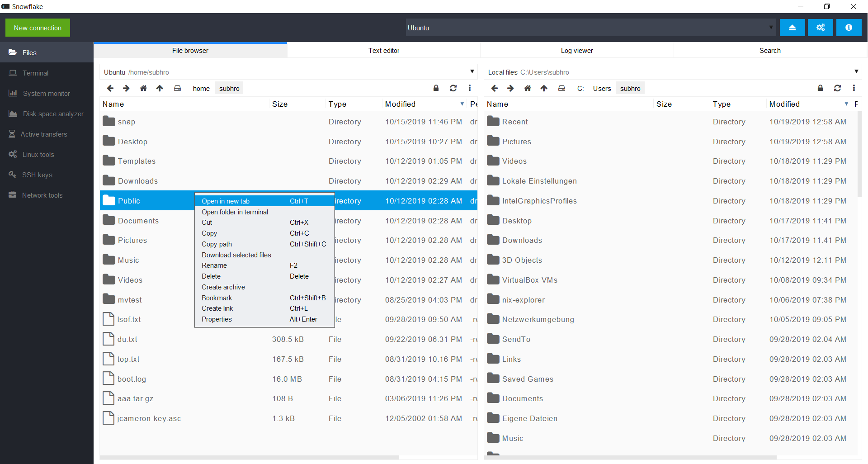Open settings with the gears icon
868x464 pixels.
[x=821, y=28]
